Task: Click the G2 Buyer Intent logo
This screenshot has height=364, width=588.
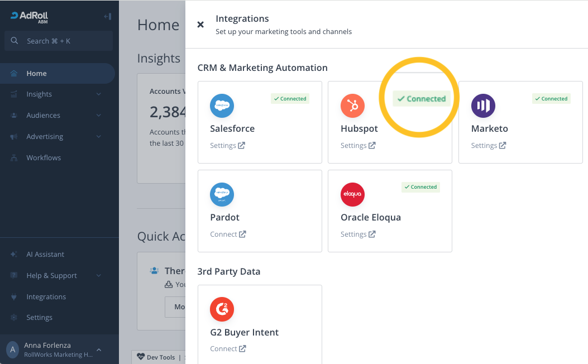Action: click(222, 309)
